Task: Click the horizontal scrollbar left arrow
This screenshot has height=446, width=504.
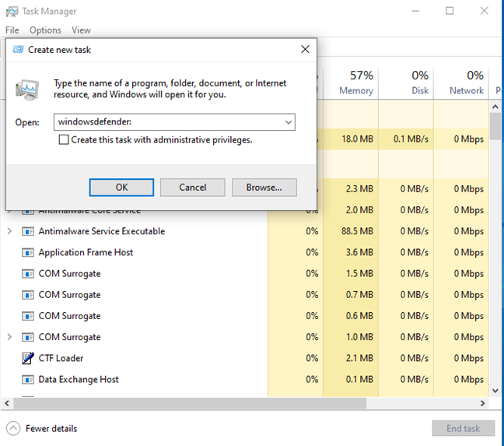Action: [7, 403]
